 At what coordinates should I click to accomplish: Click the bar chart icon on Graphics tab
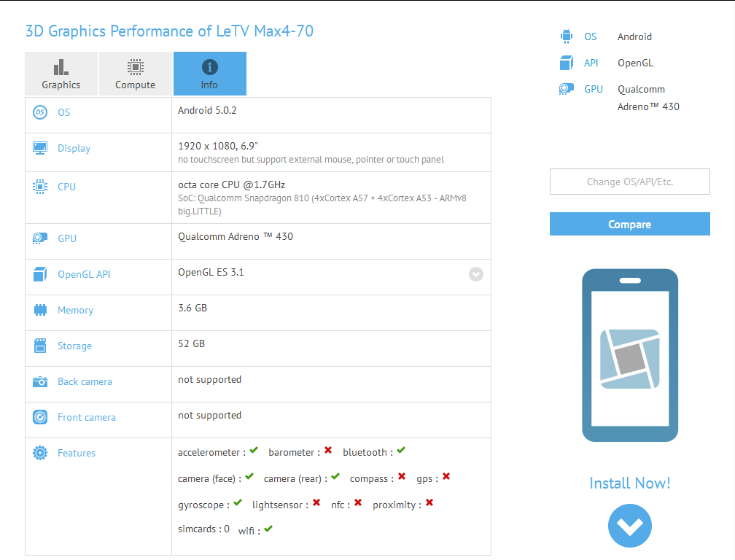(x=61, y=67)
